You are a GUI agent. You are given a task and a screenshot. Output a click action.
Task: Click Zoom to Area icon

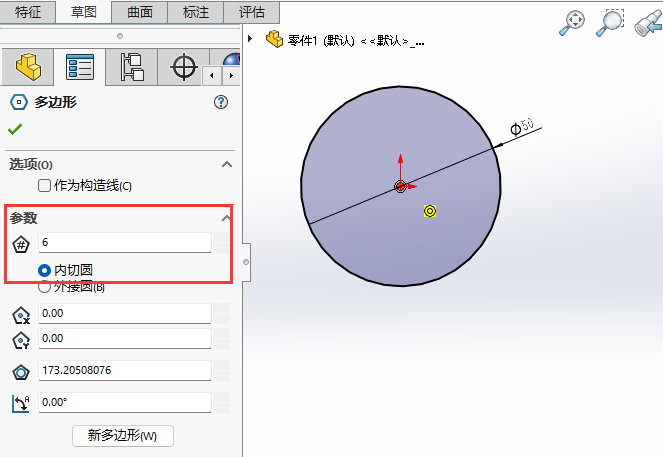tap(610, 23)
